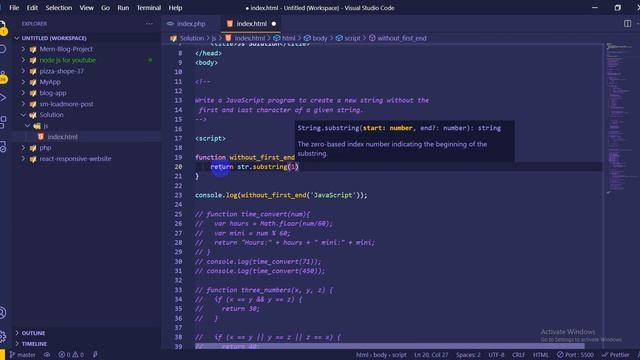Select the index.html editor tab
Image resolution: width=640 pixels, height=360 pixels.
coord(251,24)
